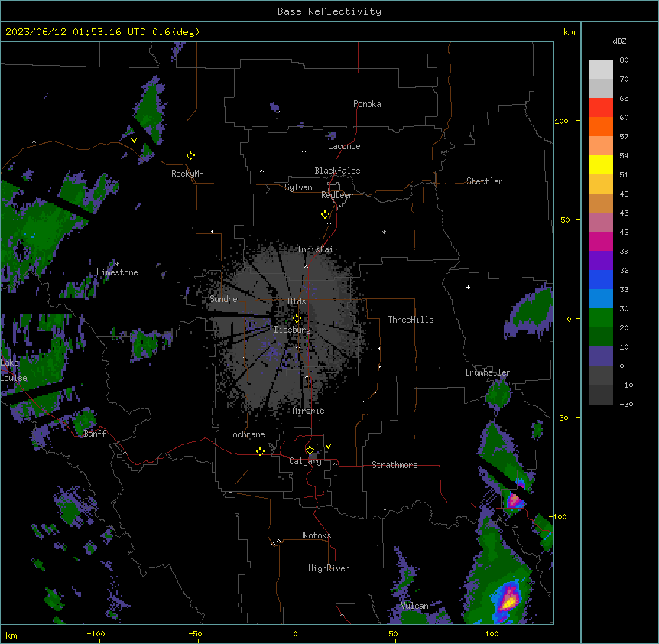659x644 pixels.
Task: Click the -50 tick on the right axis
Action: (561, 418)
